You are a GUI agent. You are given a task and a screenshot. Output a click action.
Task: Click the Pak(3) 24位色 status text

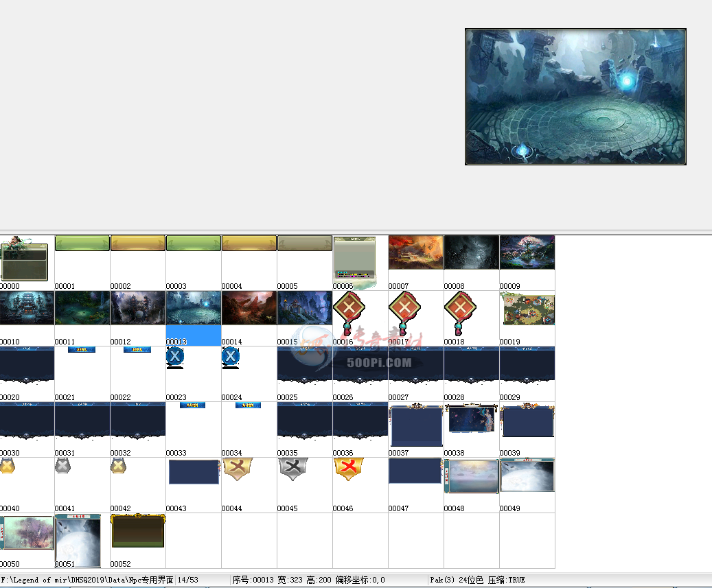tap(457, 580)
